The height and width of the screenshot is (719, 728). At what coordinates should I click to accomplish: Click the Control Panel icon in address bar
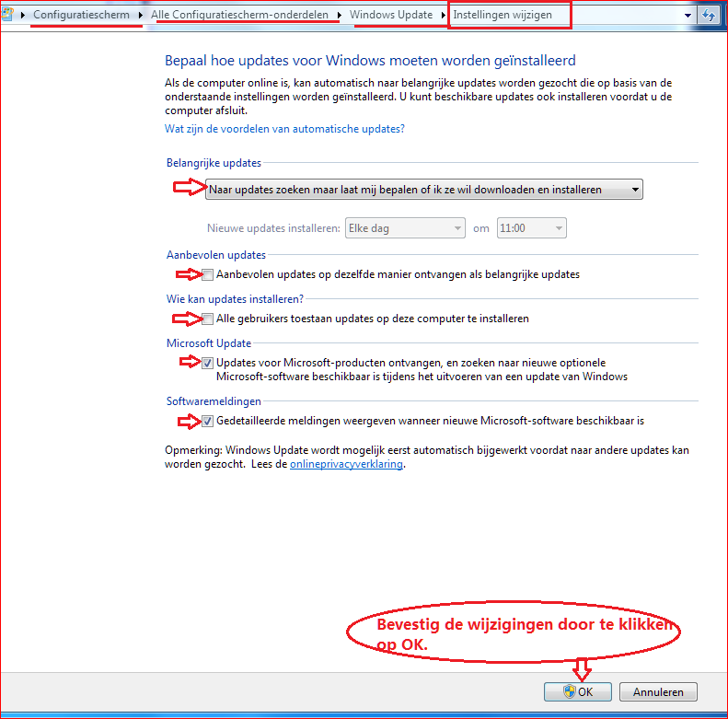(x=8, y=16)
